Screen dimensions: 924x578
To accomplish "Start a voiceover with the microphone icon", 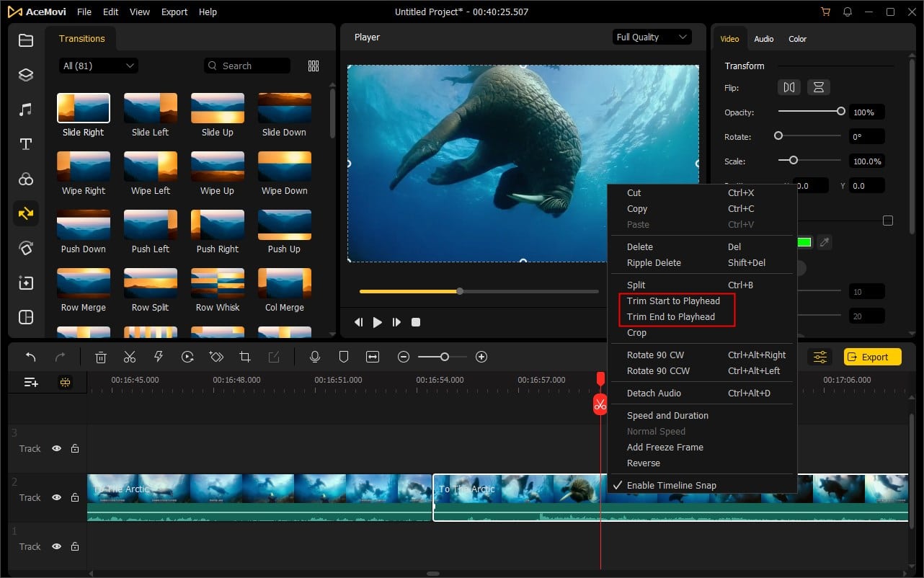I will (315, 356).
